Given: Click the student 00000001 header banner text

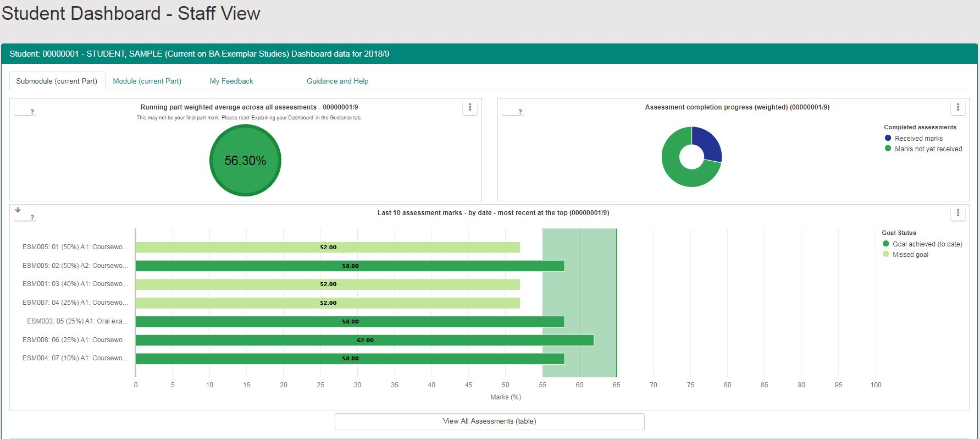Looking at the screenshot, I should (200, 54).
